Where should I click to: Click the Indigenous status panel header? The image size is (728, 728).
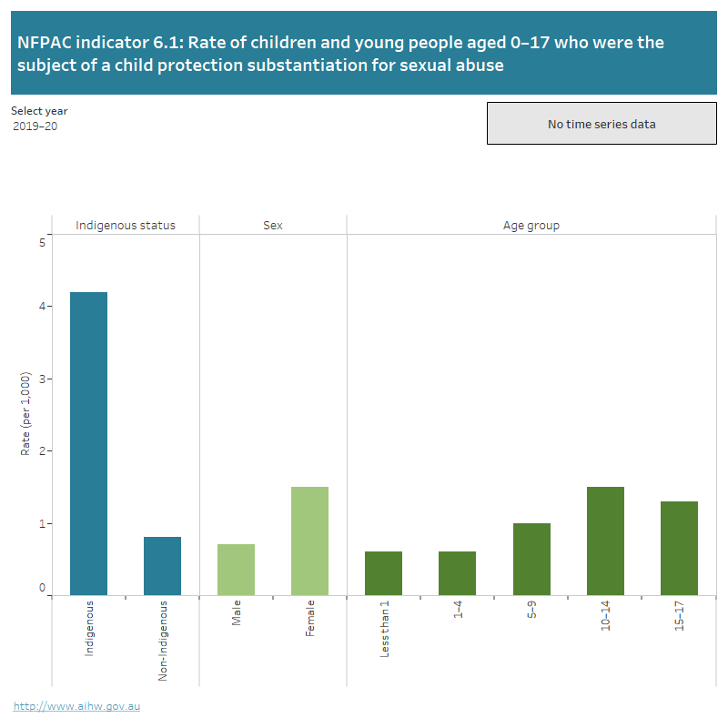tap(126, 225)
